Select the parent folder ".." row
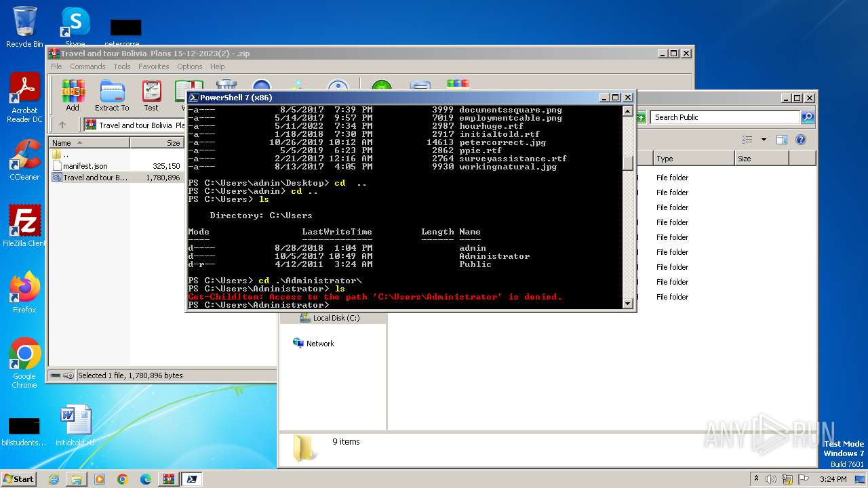868x488 pixels. point(116,155)
